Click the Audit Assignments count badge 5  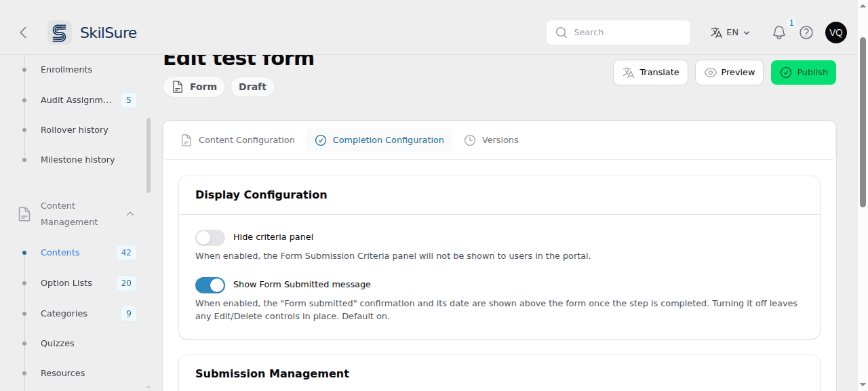tap(129, 100)
